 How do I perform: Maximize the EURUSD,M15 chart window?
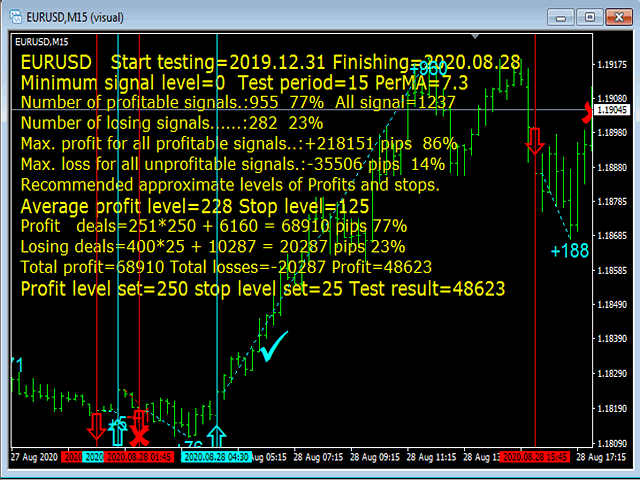(589, 18)
